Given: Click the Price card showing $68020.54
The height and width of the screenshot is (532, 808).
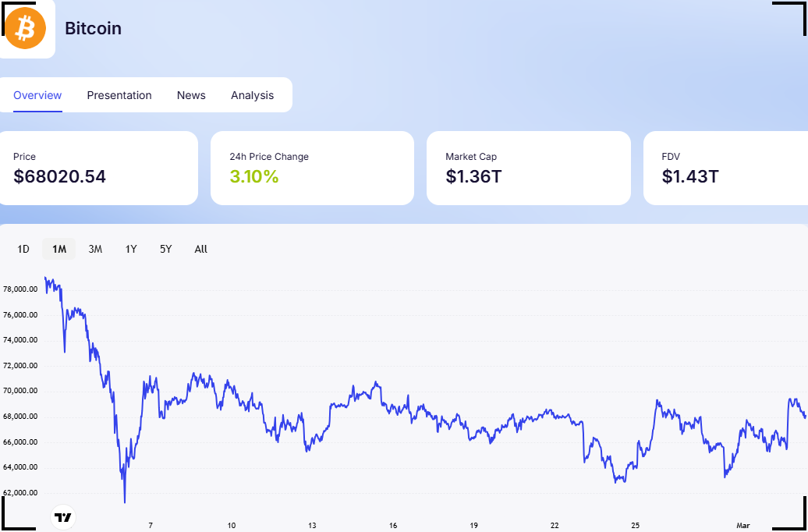Looking at the screenshot, I should point(97,168).
